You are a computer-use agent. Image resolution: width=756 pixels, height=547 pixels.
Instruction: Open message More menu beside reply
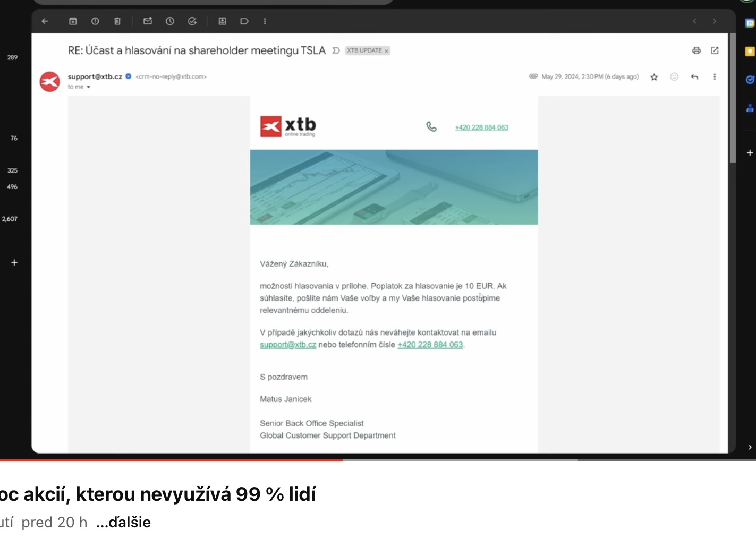click(715, 77)
